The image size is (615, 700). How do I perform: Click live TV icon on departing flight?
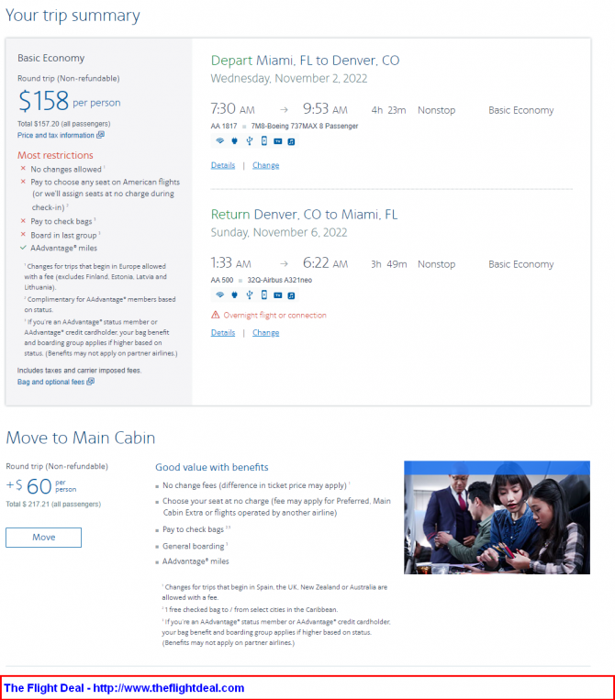point(278,141)
